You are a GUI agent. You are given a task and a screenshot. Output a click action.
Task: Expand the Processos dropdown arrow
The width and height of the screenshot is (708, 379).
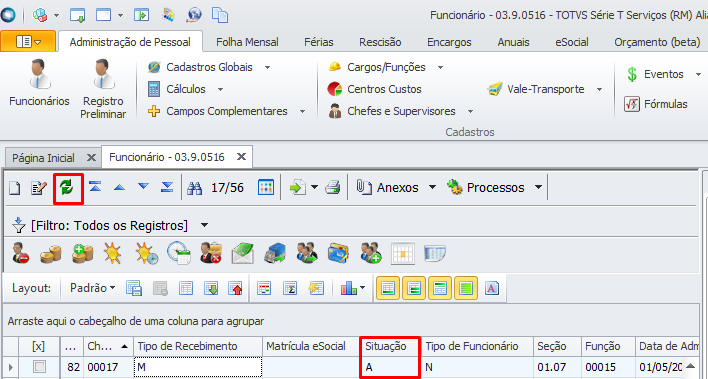[x=538, y=187]
